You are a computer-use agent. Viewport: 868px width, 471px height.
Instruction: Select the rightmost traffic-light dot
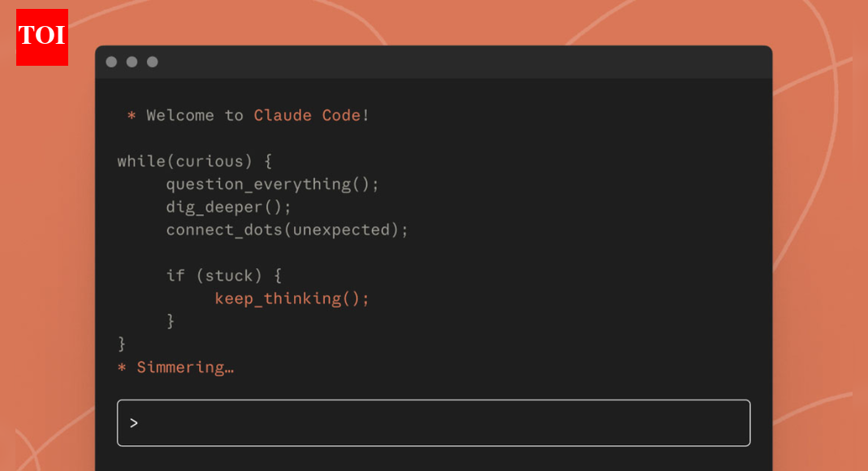pos(152,61)
